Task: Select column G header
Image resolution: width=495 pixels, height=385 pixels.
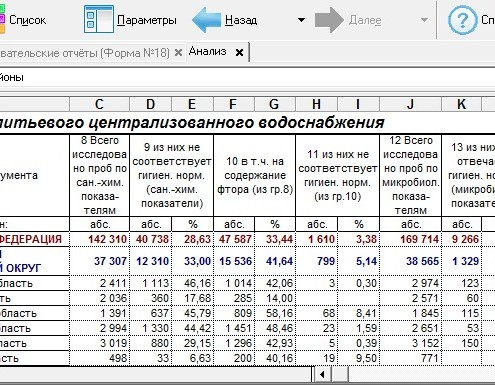Action: pos(275,104)
